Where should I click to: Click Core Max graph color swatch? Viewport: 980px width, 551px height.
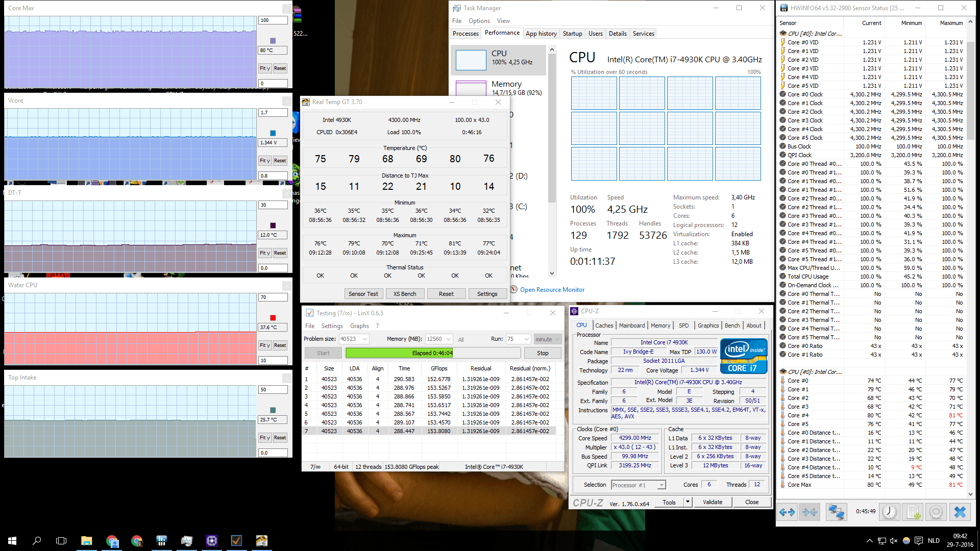coord(273,41)
